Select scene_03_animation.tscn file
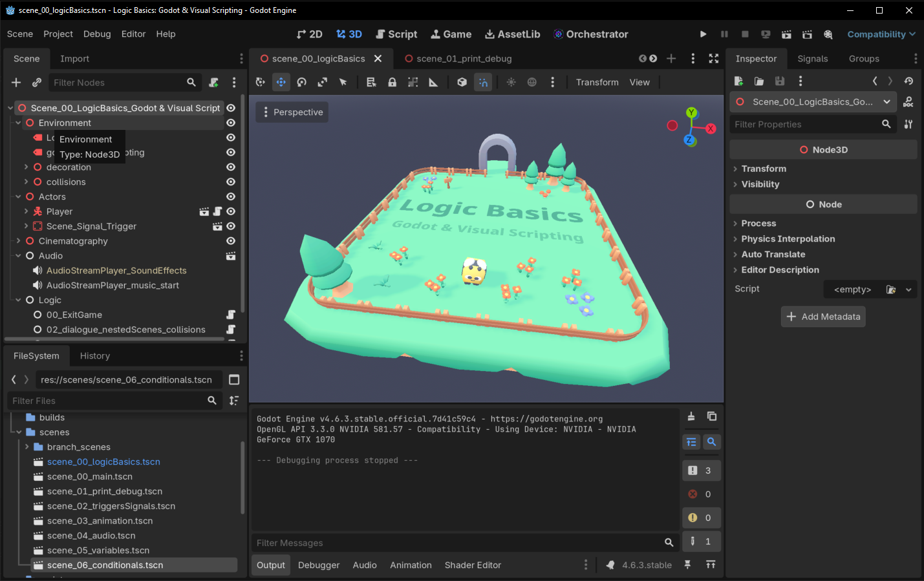 click(x=100, y=521)
